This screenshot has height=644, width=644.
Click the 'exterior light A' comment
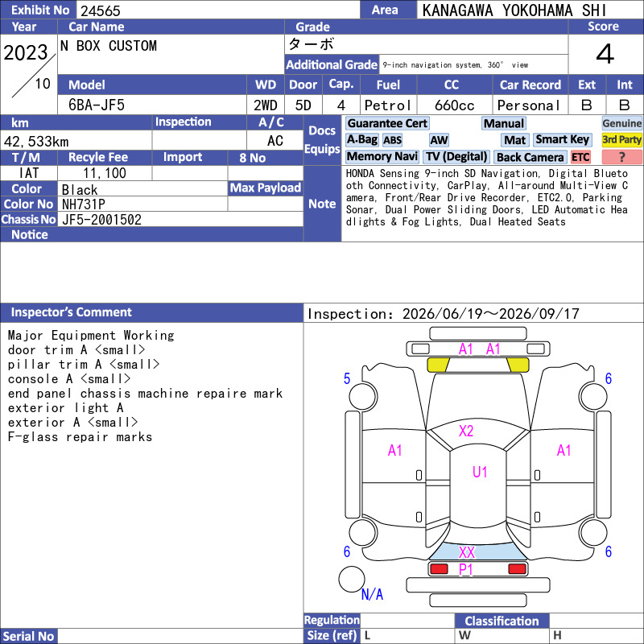point(66,408)
